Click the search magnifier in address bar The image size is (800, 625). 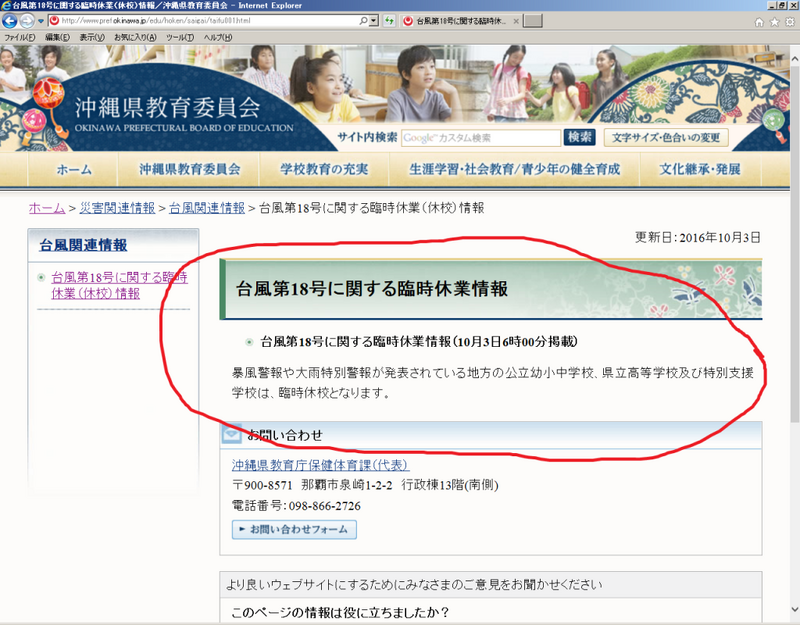(360, 20)
